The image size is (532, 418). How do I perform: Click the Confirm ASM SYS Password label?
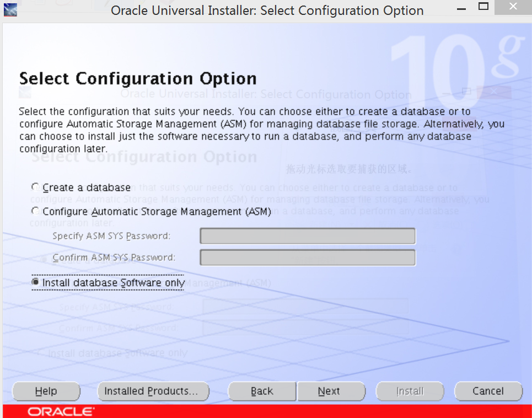pyautogui.click(x=114, y=258)
